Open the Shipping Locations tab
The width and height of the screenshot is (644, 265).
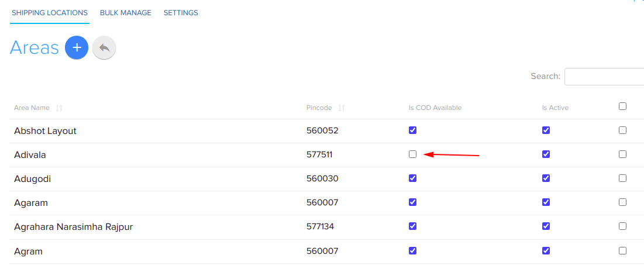tap(50, 13)
